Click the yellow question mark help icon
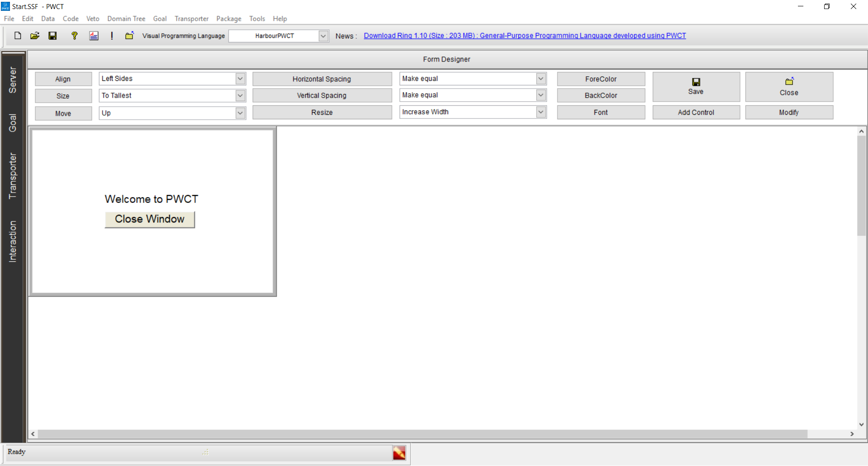Viewport: 868px width, 466px height. click(x=75, y=36)
